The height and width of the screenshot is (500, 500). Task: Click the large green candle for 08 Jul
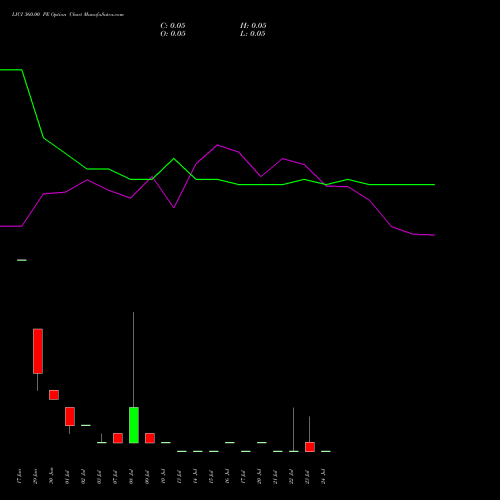tap(134, 425)
